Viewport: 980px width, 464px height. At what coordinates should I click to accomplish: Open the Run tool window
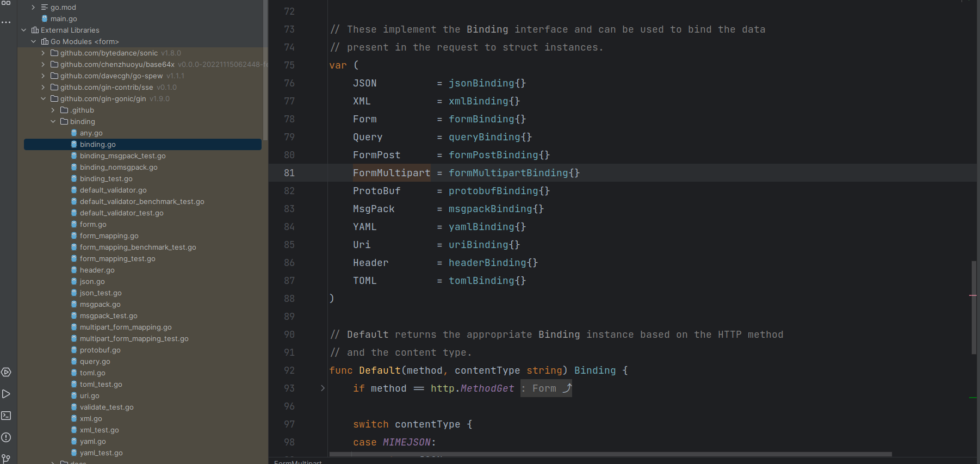tap(6, 394)
